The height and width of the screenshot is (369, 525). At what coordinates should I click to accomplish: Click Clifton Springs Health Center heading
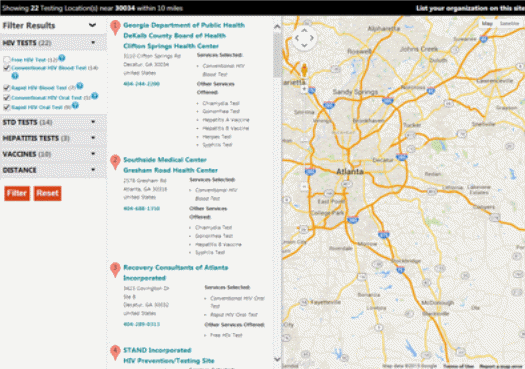tap(171, 46)
